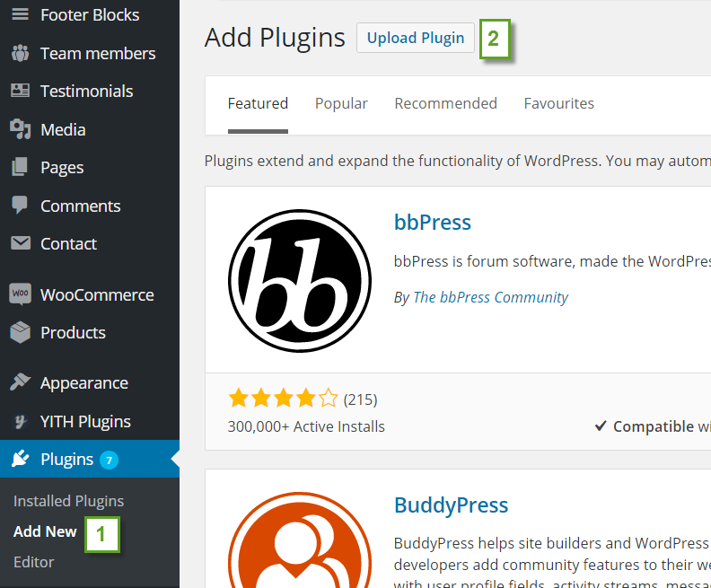Click the Pages documents icon

[x=20, y=167]
